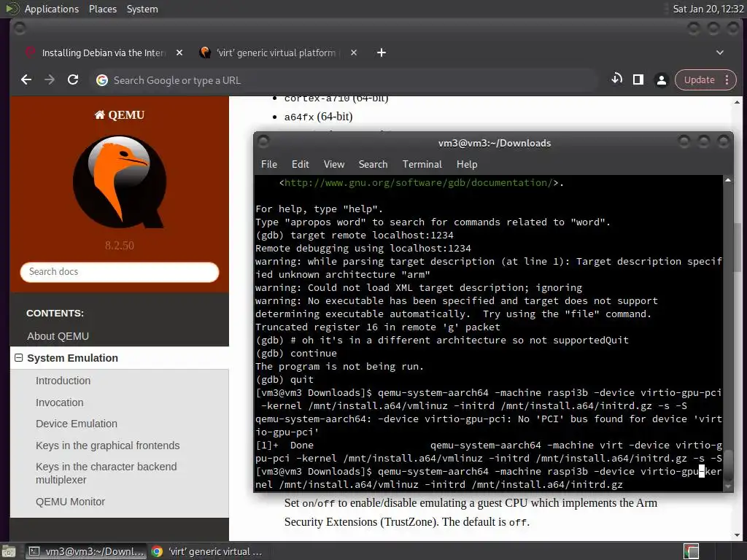Go forward with the browser forward arrow

point(50,80)
